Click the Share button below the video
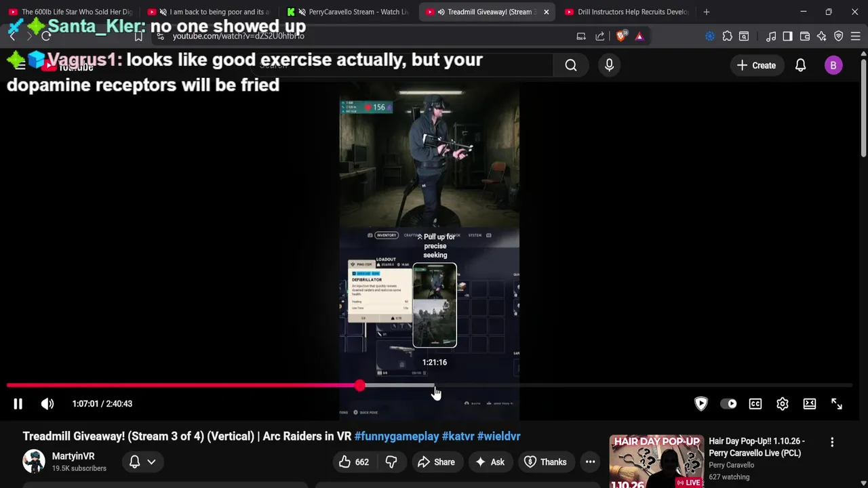This screenshot has height=488, width=868. click(x=436, y=462)
